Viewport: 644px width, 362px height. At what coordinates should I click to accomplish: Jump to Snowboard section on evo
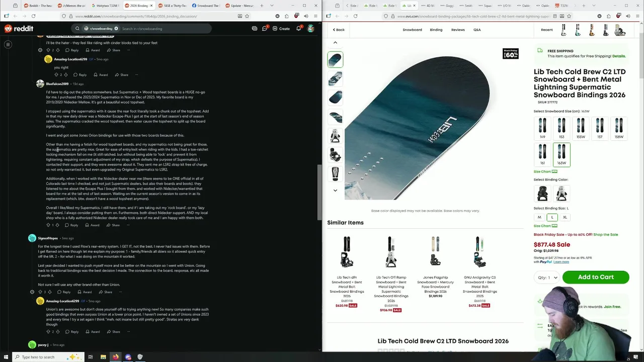click(412, 30)
